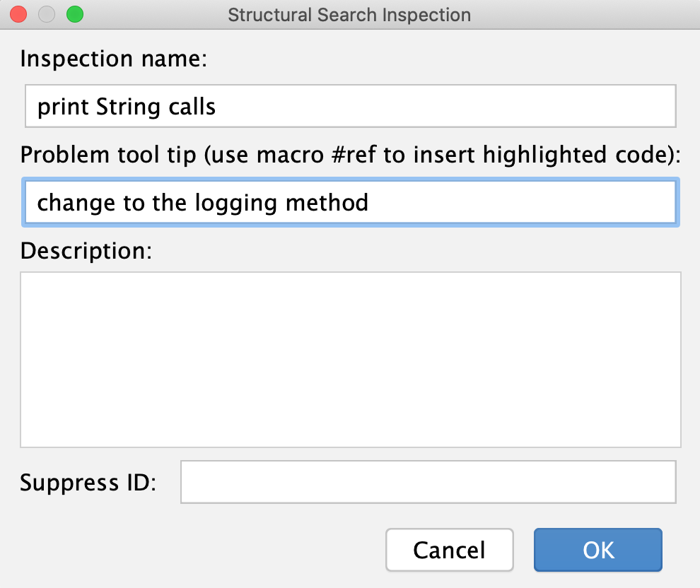The height and width of the screenshot is (588, 700).
Task: Click the red window control circle
Action: [x=18, y=13]
